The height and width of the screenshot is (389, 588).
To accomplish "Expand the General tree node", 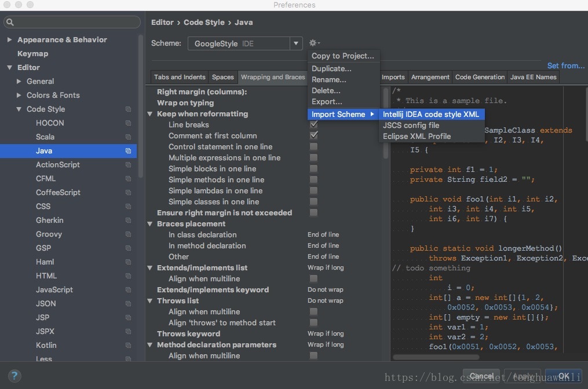I will [x=19, y=81].
